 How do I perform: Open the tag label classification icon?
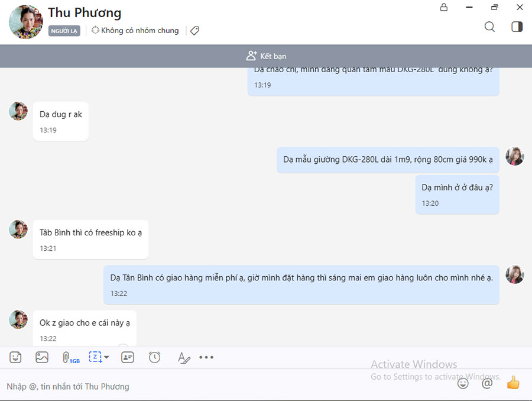click(x=194, y=31)
